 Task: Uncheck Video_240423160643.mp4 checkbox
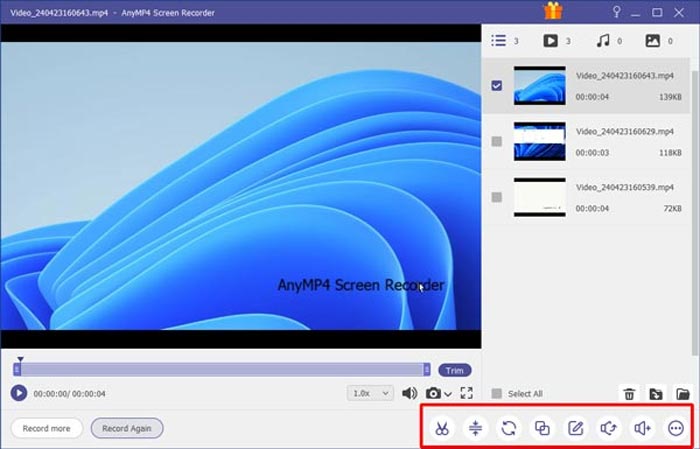tap(496, 86)
